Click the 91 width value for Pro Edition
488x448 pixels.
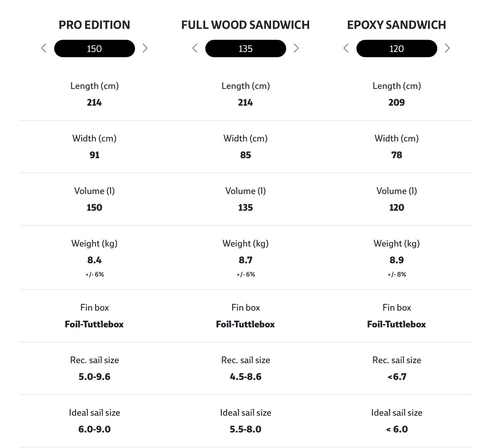pos(94,155)
